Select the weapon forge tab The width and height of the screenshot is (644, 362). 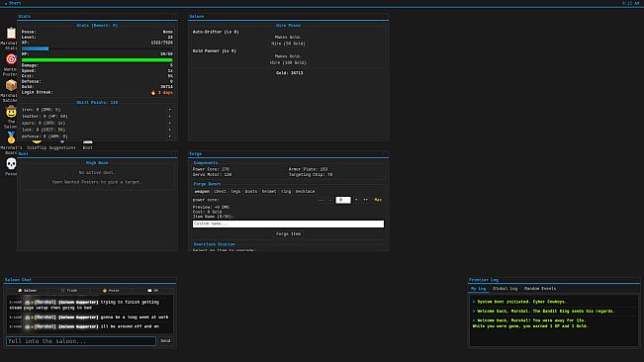coord(202,192)
